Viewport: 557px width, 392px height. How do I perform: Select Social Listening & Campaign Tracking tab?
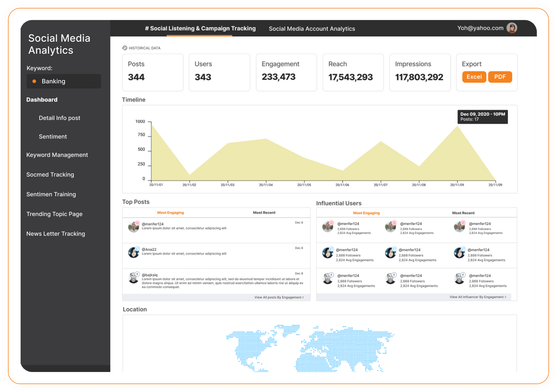(200, 28)
